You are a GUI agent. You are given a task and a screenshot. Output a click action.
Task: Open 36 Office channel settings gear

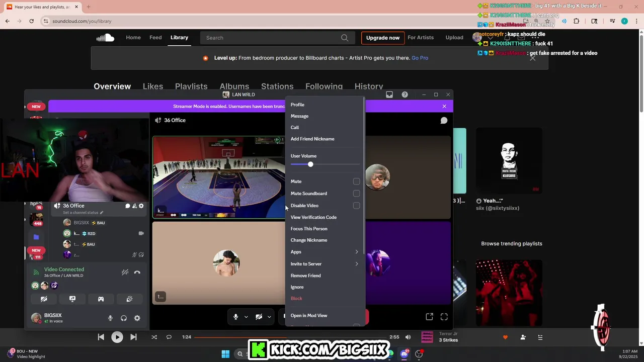click(141, 206)
